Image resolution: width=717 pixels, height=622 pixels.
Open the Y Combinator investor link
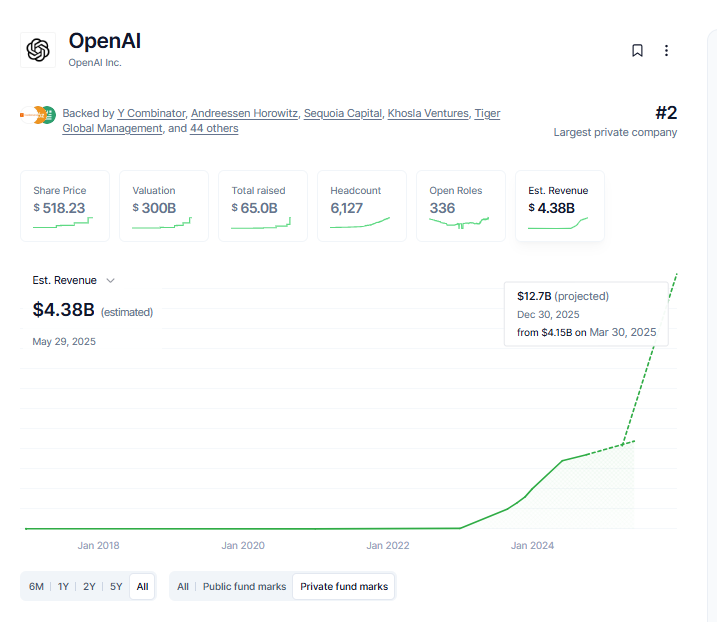pos(151,113)
